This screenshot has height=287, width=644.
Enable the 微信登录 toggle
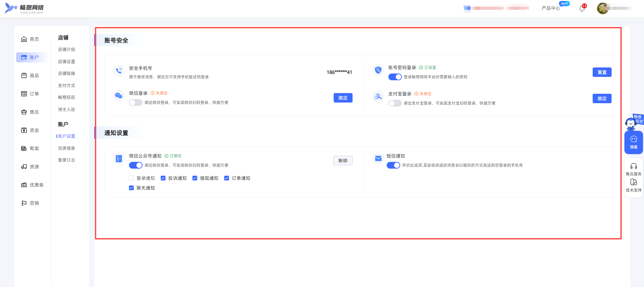[136, 103]
